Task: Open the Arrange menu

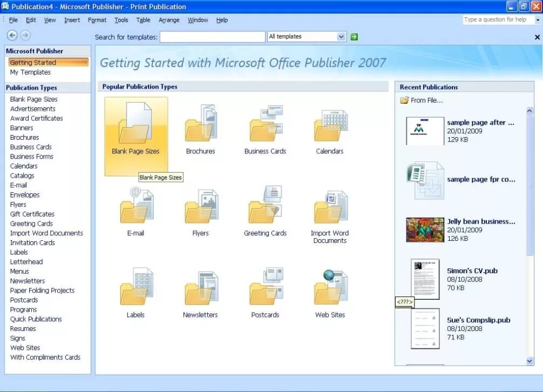Action: 169,20
